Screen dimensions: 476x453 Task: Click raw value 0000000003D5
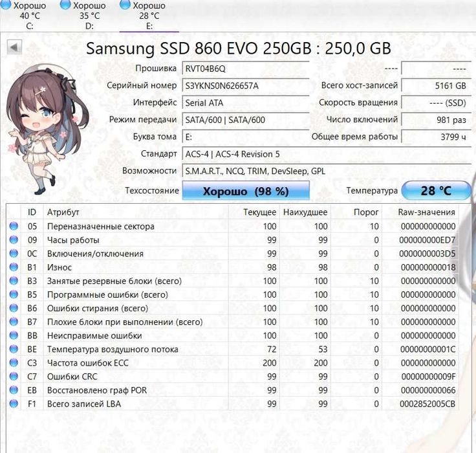pos(427,254)
